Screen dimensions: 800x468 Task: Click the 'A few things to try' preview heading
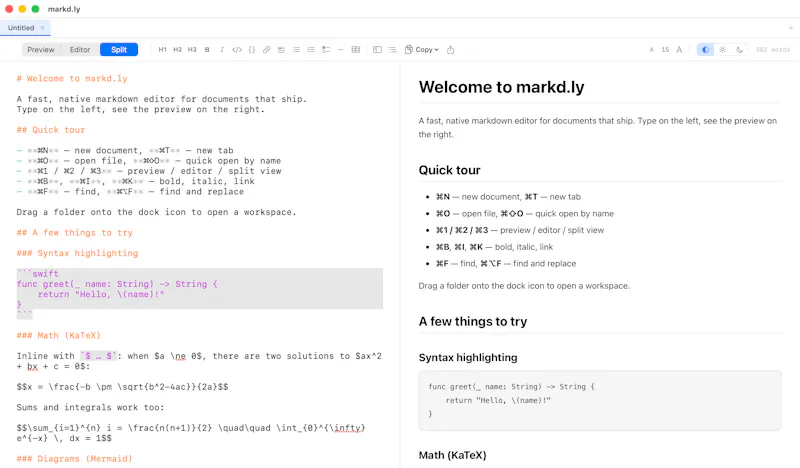coord(473,322)
